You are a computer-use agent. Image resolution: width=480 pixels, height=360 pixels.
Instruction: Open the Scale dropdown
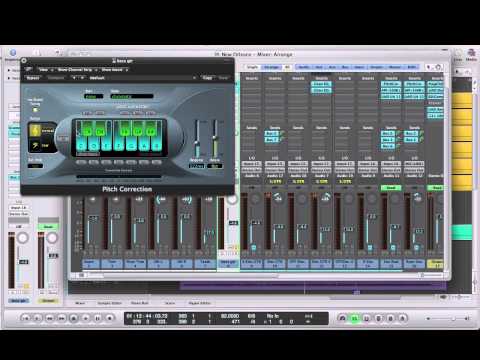pos(132,96)
